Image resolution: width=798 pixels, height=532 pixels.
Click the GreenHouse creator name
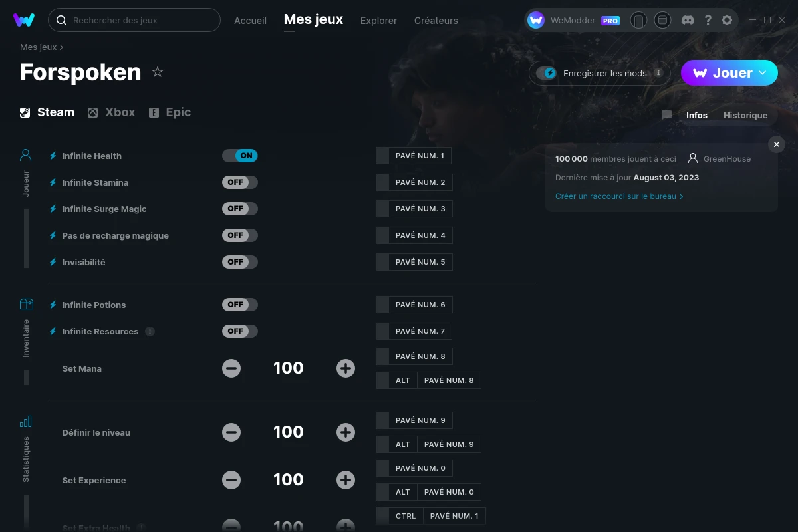point(727,158)
